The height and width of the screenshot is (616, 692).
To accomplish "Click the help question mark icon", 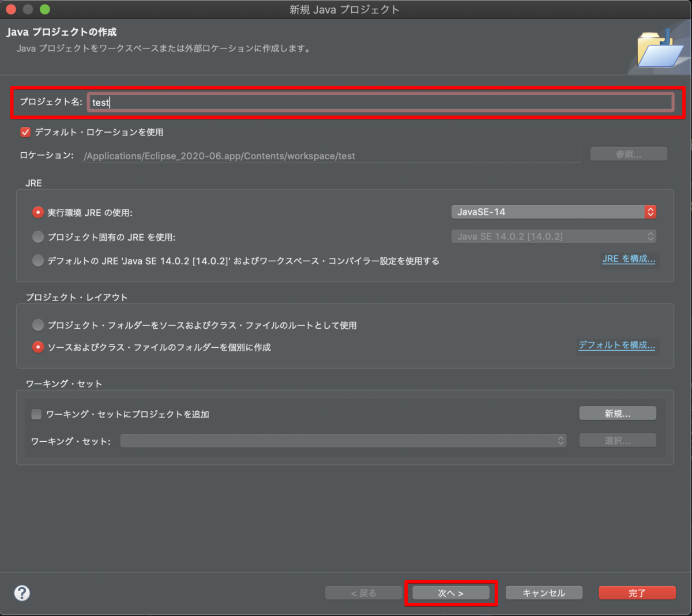I will pos(22,593).
